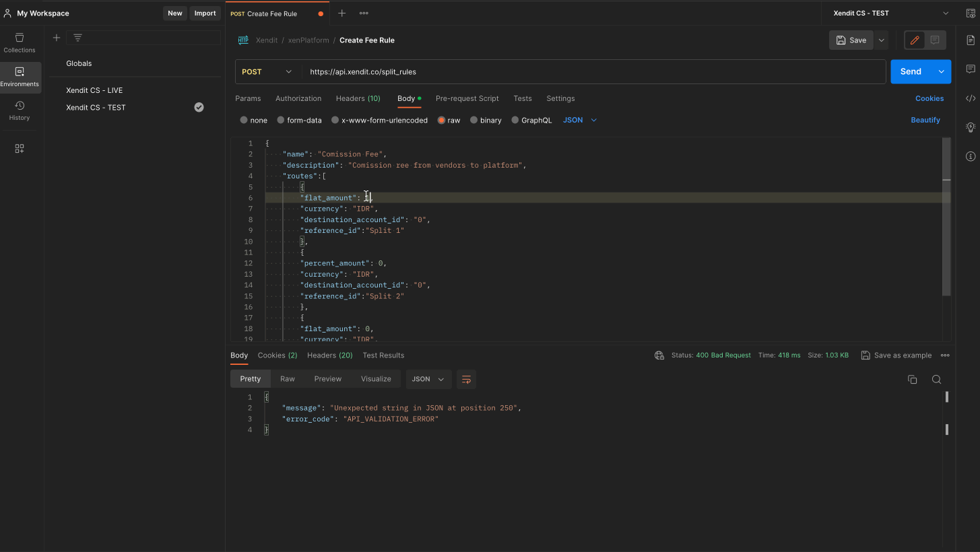Click the Save button
The width and height of the screenshot is (980, 552).
851,40
